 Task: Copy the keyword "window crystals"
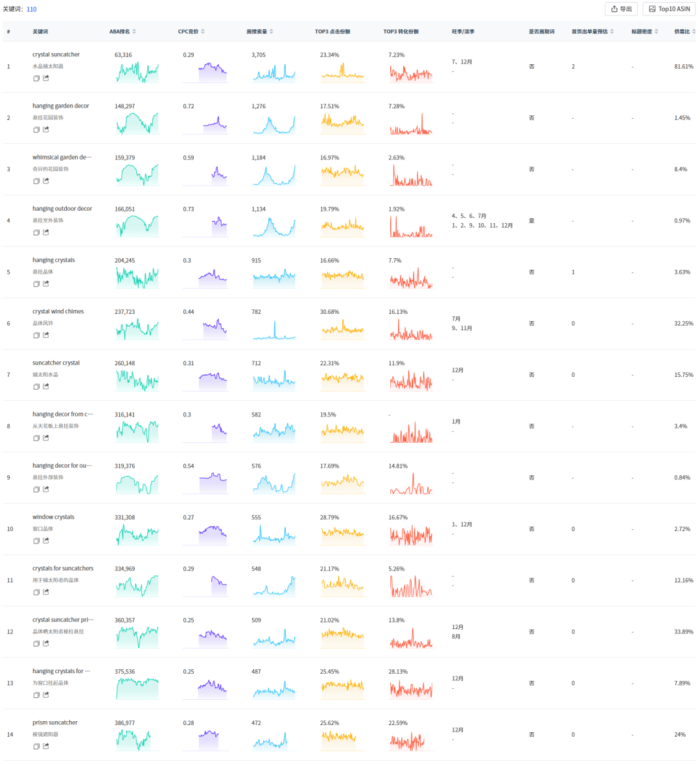pyautogui.click(x=36, y=541)
